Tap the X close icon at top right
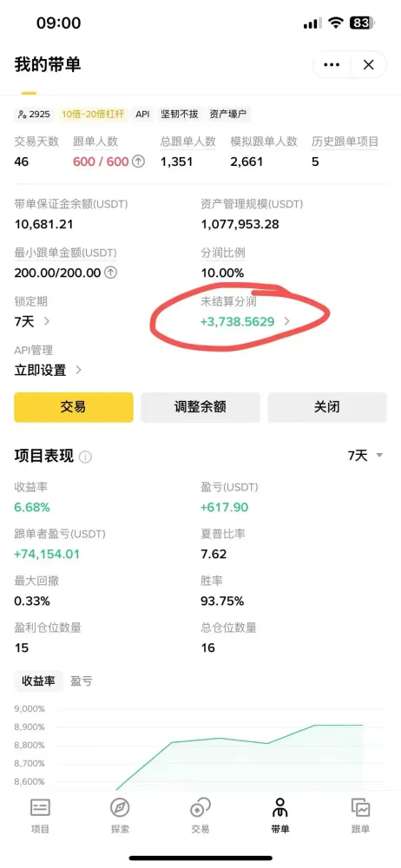The image size is (401, 868). click(x=368, y=65)
